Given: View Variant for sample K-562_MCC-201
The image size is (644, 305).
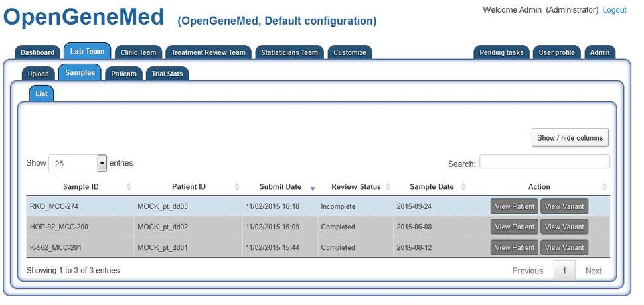Looking at the screenshot, I should tap(564, 247).
